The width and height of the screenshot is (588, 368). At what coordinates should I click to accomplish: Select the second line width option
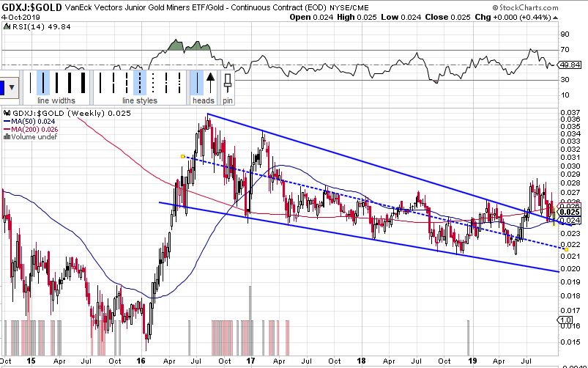tap(43, 83)
